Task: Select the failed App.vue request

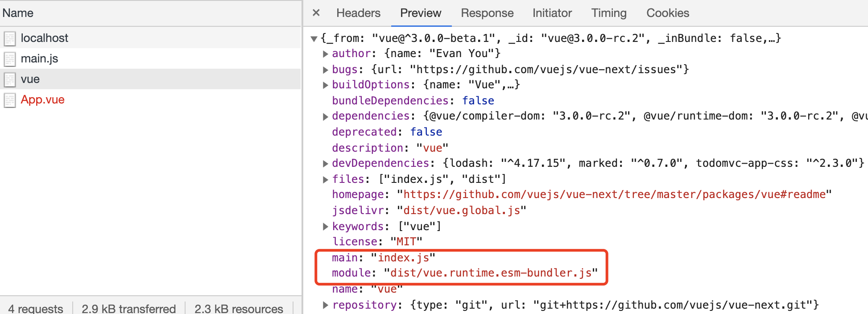Action: coord(151,99)
